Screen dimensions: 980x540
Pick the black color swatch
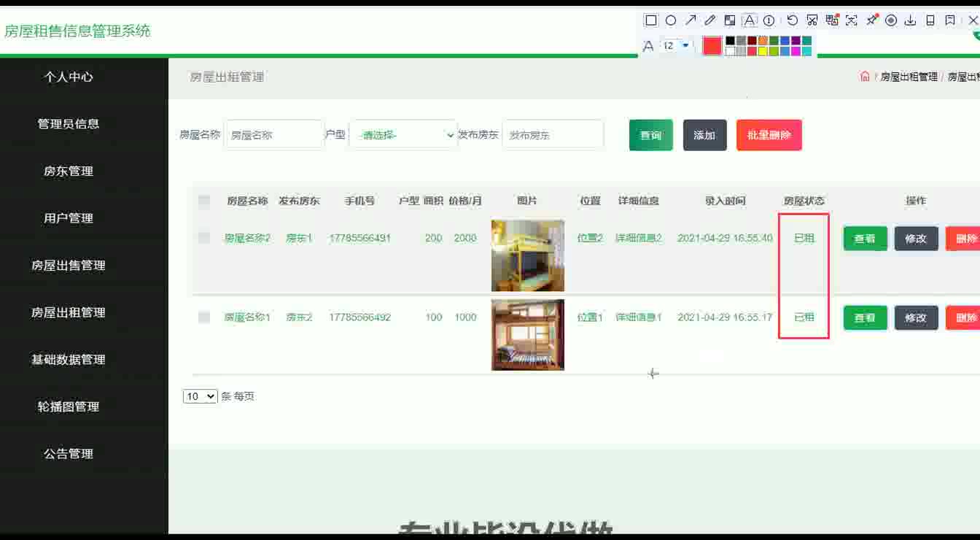tap(730, 40)
